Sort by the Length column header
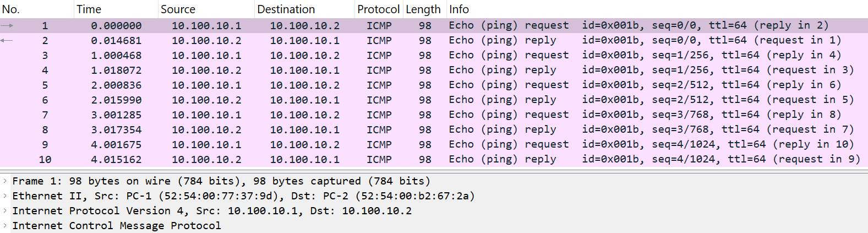This screenshot has width=868, height=233. [423, 9]
